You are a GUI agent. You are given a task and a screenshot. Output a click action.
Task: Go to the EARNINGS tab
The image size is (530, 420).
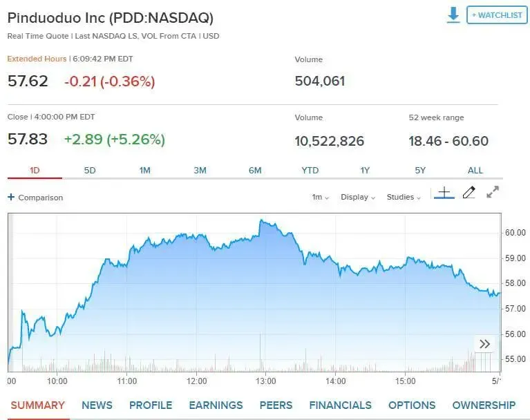(216, 405)
